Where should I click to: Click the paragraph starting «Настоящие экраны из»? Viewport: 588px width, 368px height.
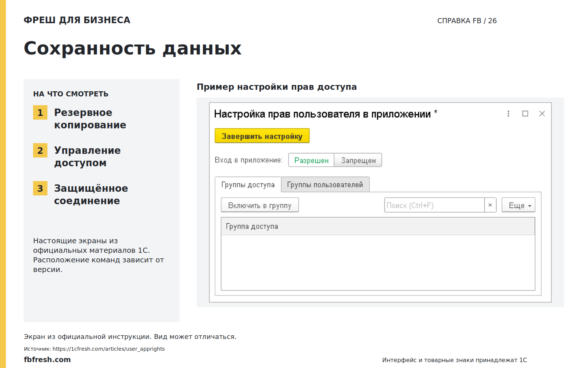[x=98, y=255]
